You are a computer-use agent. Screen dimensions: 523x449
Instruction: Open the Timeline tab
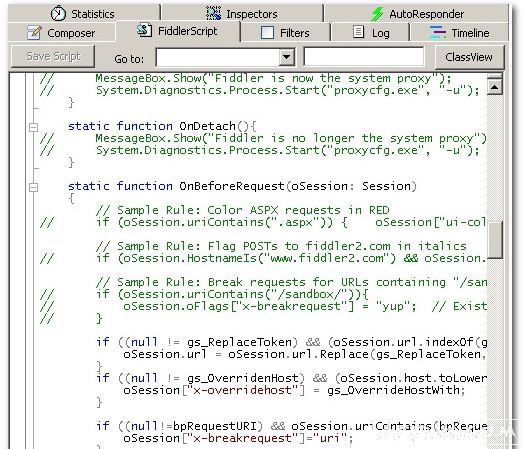(460, 33)
